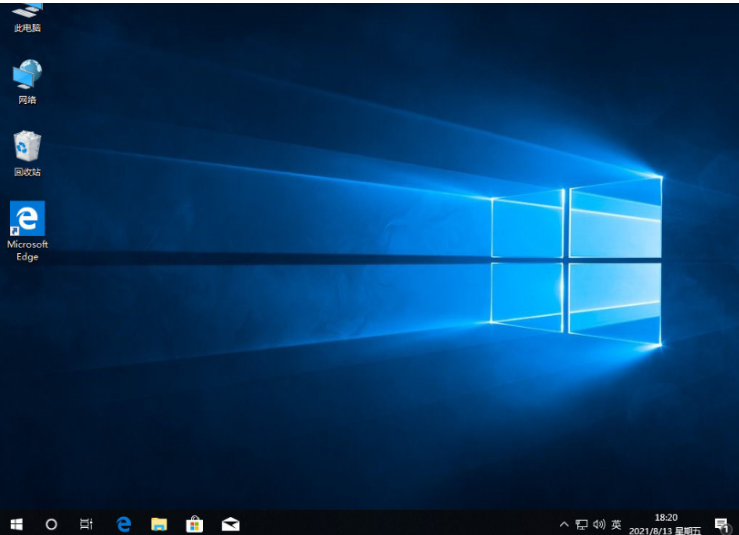Click an empty area of the taskbar
This screenshot has width=739, height=535.
click(x=400, y=523)
